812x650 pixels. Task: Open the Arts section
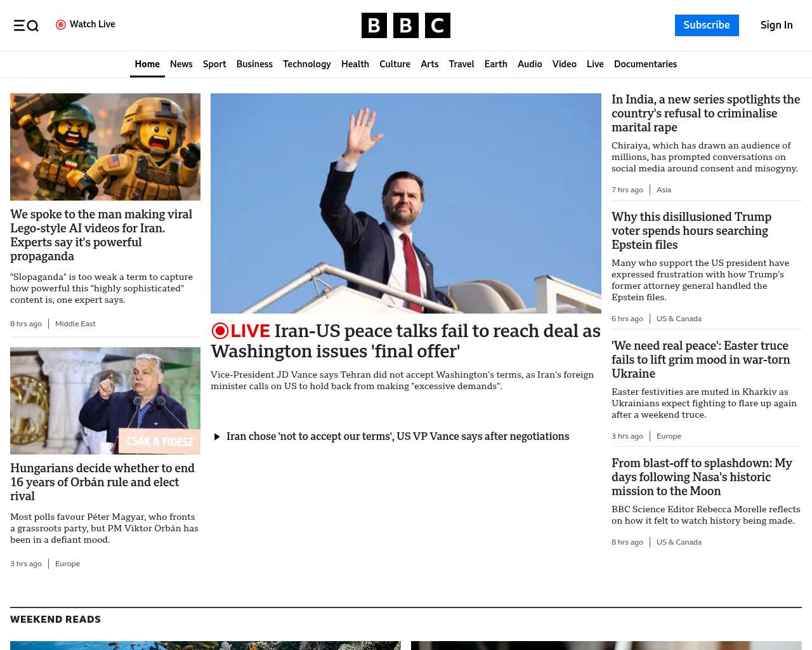click(429, 64)
